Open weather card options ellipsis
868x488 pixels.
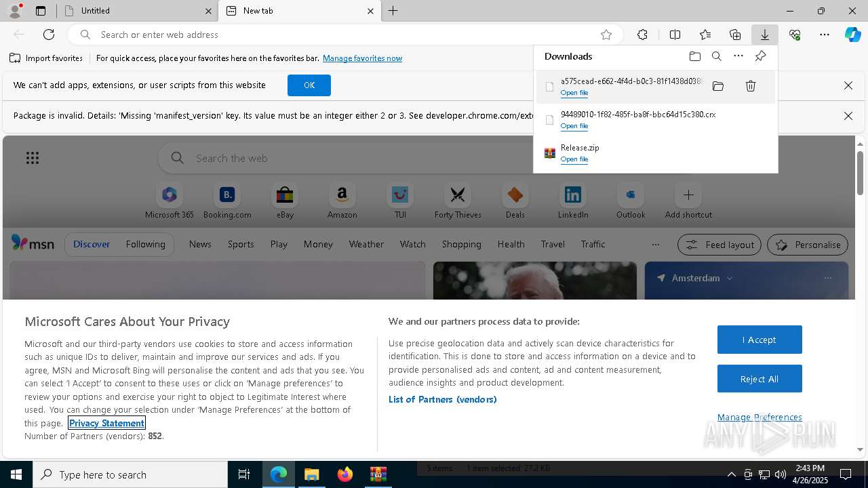[827, 278]
